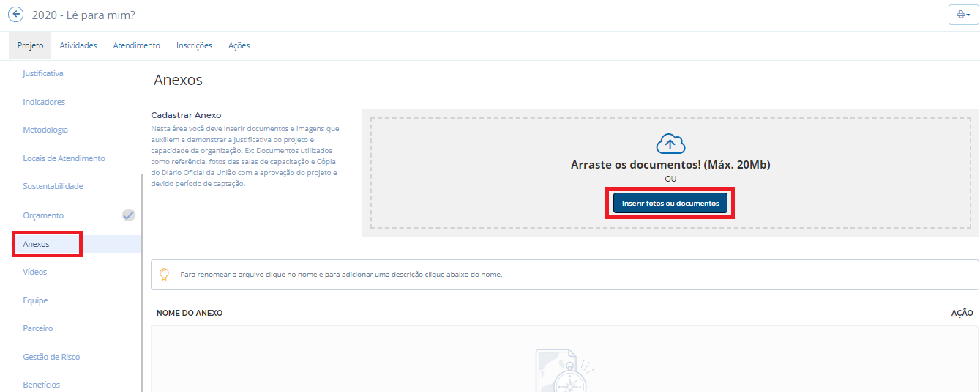Go to Sustentabilidade section
This screenshot has height=392, width=980.
[53, 186]
